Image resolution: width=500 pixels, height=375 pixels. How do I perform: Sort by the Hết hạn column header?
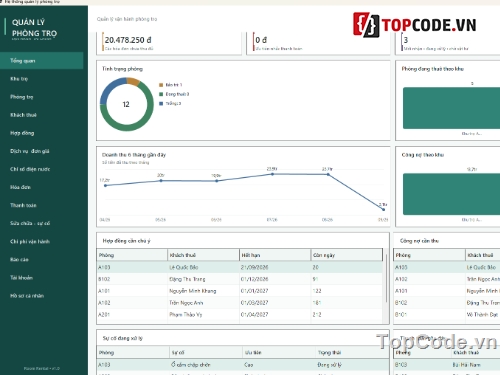[275, 255]
